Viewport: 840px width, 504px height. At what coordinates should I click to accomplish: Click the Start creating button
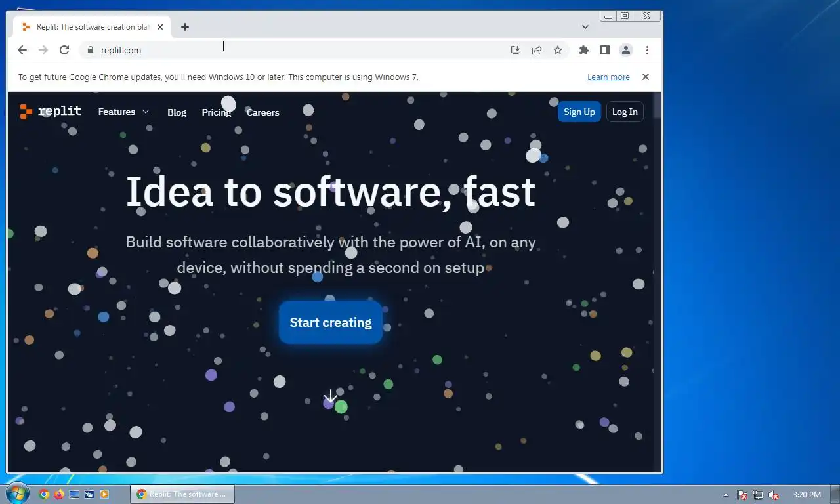pos(331,322)
